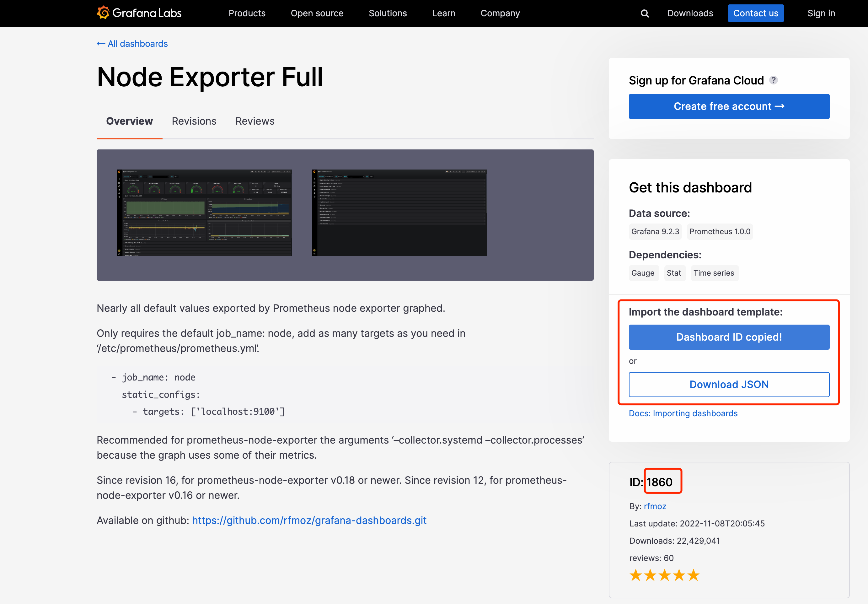
Task: Click the Grafana Labs logo
Action: click(139, 13)
